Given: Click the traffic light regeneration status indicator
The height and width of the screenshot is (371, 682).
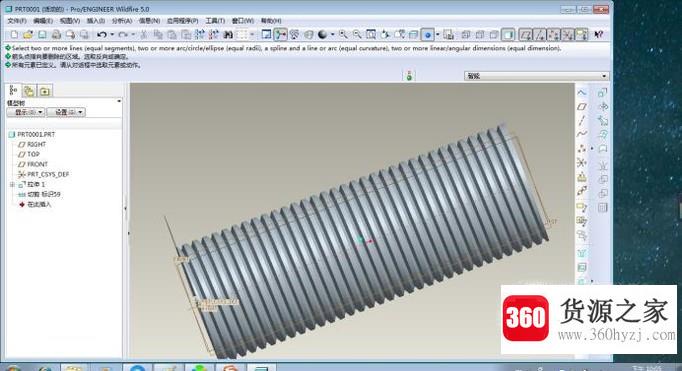Looking at the screenshot, I should coord(409,76).
